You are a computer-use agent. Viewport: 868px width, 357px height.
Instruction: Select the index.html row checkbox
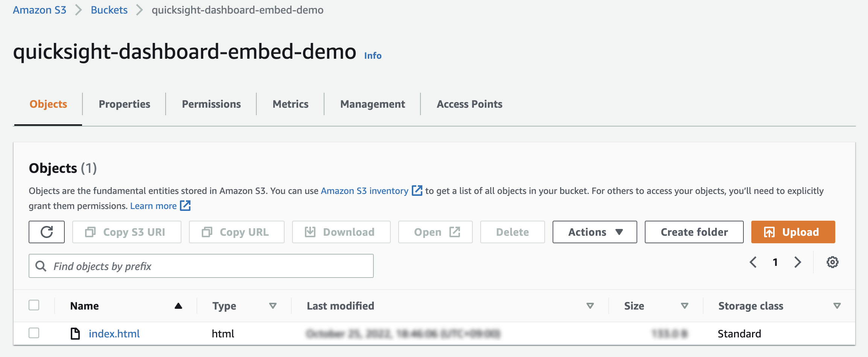(x=34, y=333)
